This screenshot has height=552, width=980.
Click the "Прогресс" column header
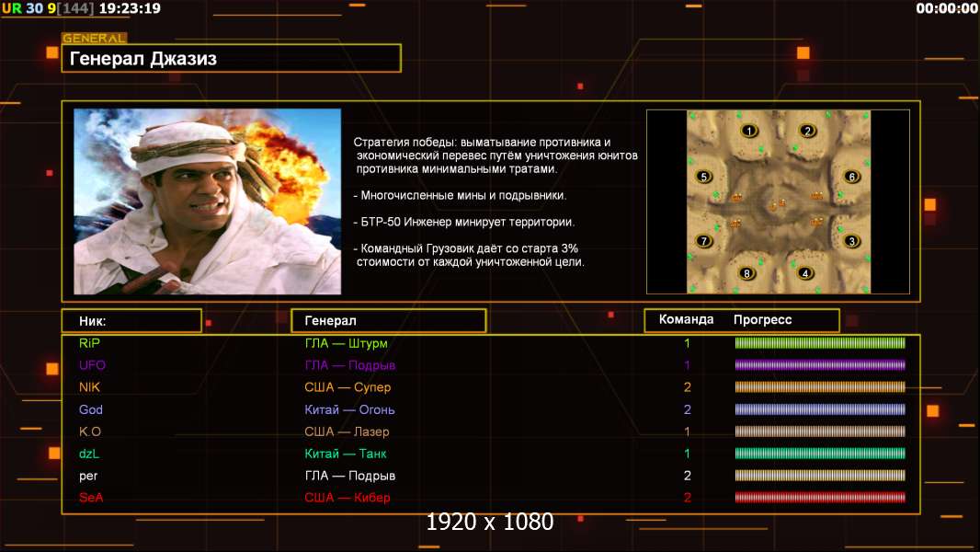click(x=762, y=319)
